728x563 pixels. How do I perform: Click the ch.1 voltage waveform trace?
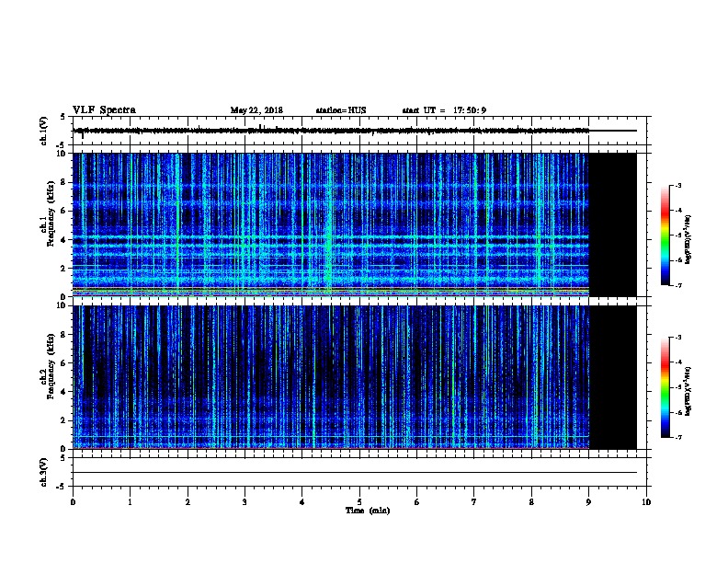354,131
